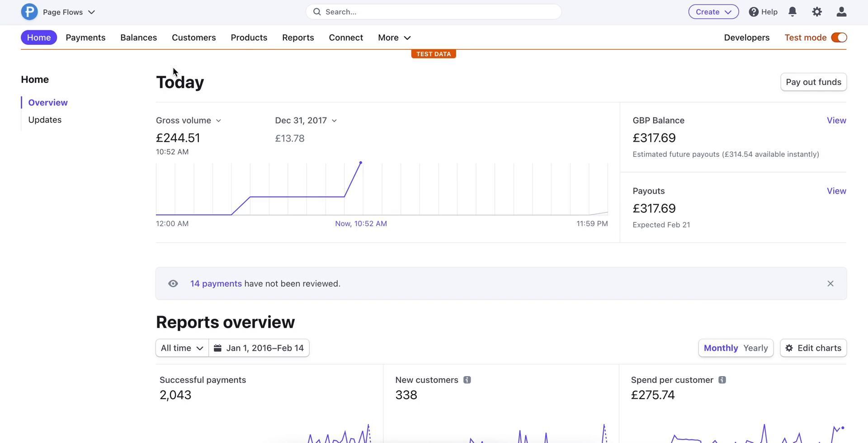868x443 pixels.
Task: Open settings via the gear icon
Action: point(816,12)
